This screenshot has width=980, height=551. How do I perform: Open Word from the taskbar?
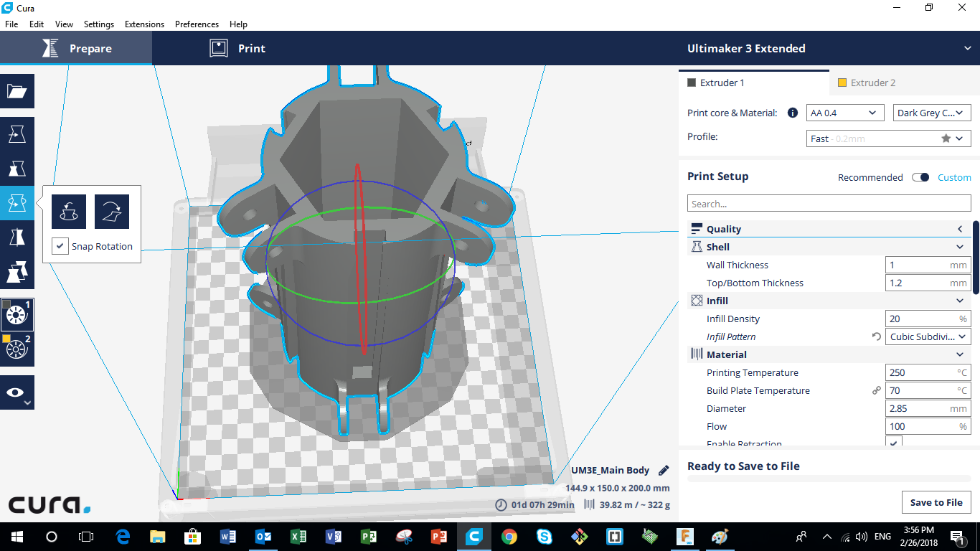(227, 537)
